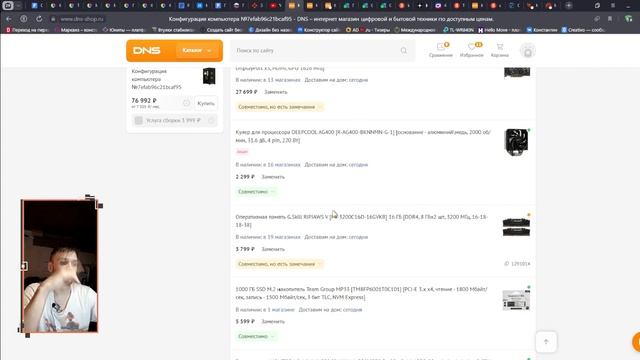Open the TL-WR840N bookmark

coord(458,30)
